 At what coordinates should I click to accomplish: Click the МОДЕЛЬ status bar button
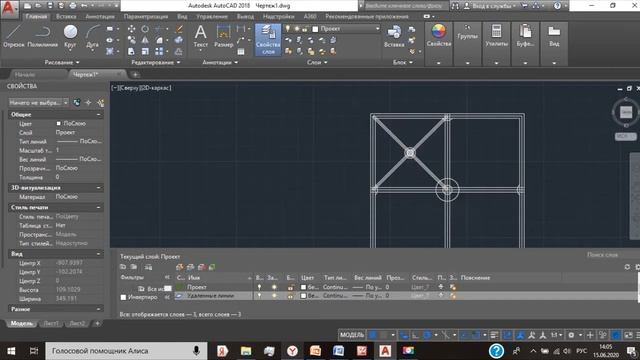tap(352, 335)
